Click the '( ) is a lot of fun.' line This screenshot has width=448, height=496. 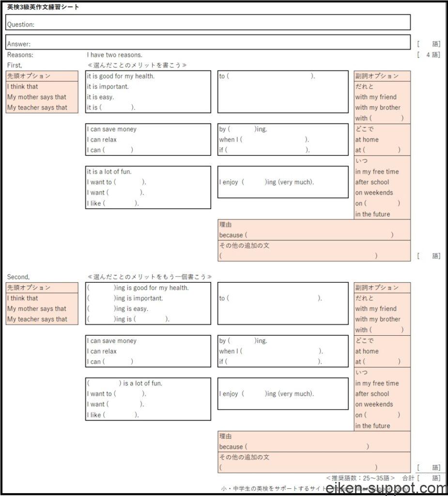[x=125, y=383]
